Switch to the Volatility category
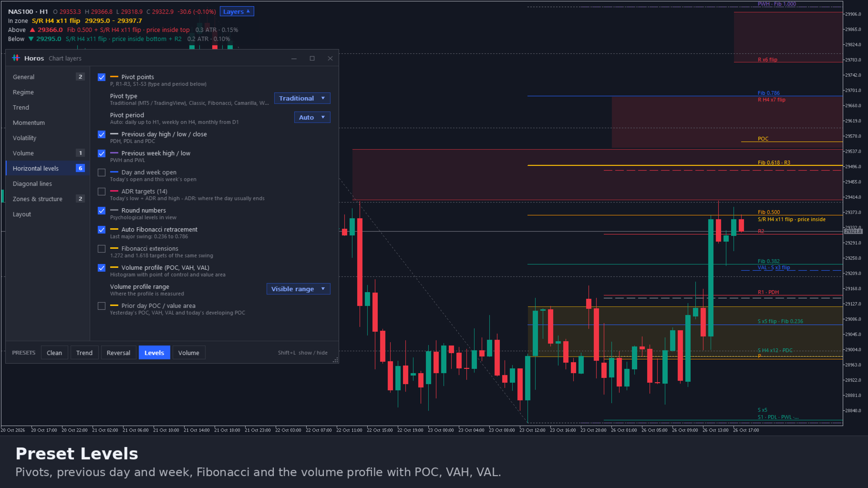Viewport: 868px width, 488px height. point(47,138)
